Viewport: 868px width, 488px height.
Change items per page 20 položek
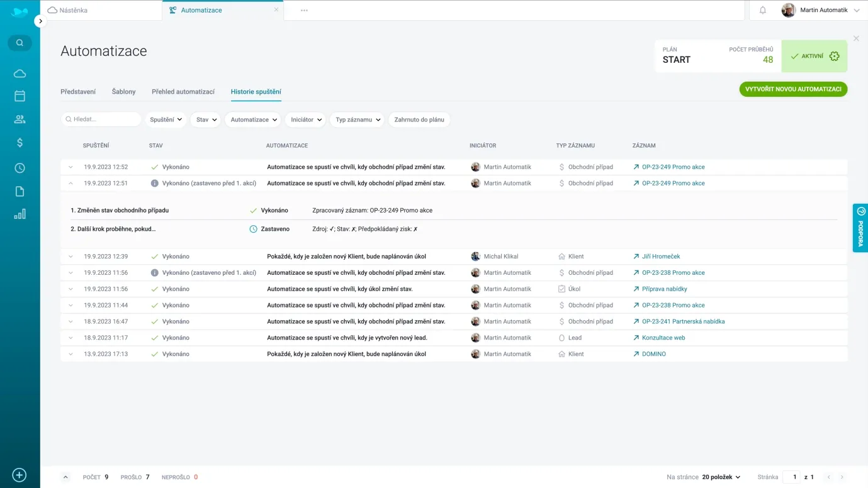(x=721, y=477)
